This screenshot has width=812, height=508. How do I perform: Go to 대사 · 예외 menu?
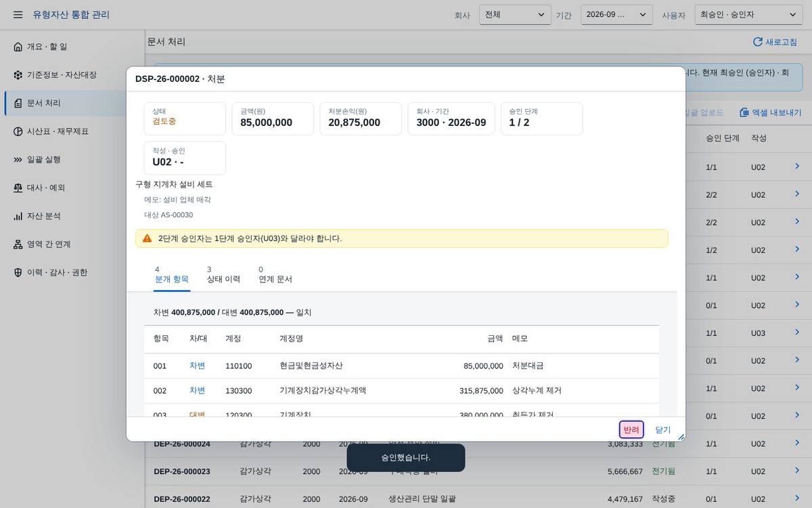pos(72,188)
